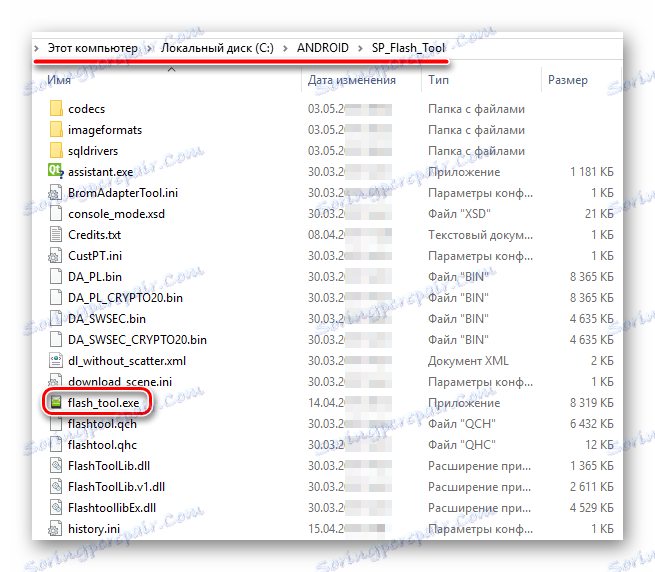The height and width of the screenshot is (572, 655).
Task: Select console_mode.xsd file name
Action: (116, 214)
